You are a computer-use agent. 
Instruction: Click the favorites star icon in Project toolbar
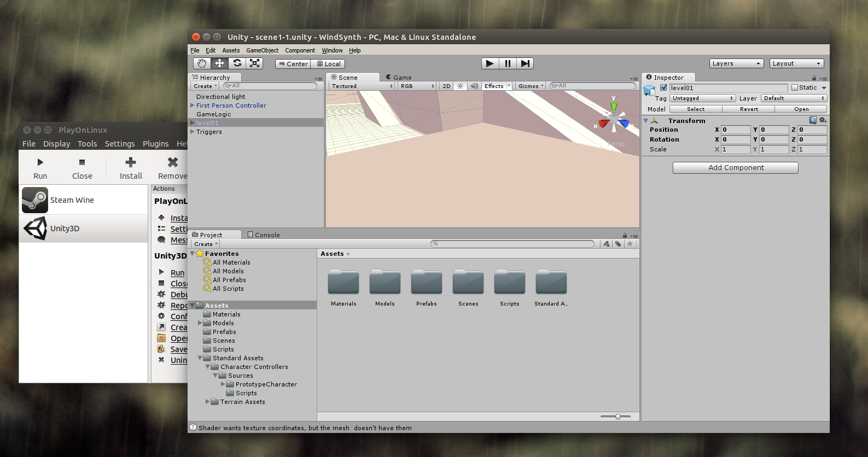click(x=630, y=244)
